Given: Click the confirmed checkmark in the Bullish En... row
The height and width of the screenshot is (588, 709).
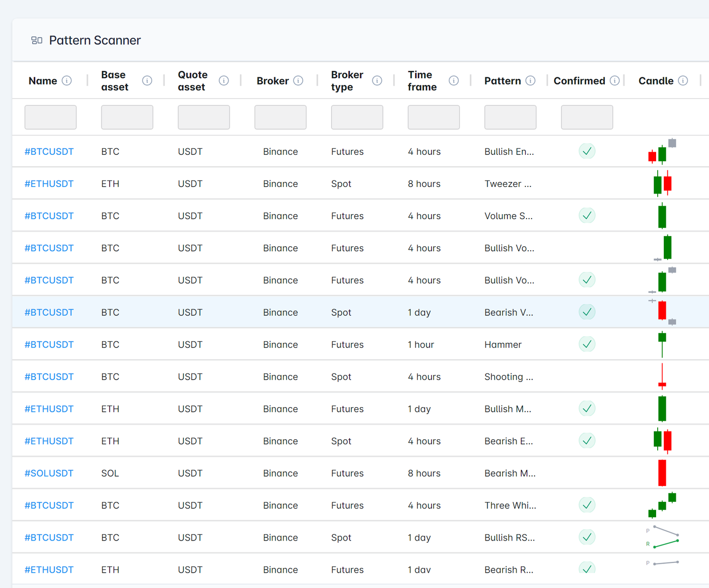Looking at the screenshot, I should point(587,151).
